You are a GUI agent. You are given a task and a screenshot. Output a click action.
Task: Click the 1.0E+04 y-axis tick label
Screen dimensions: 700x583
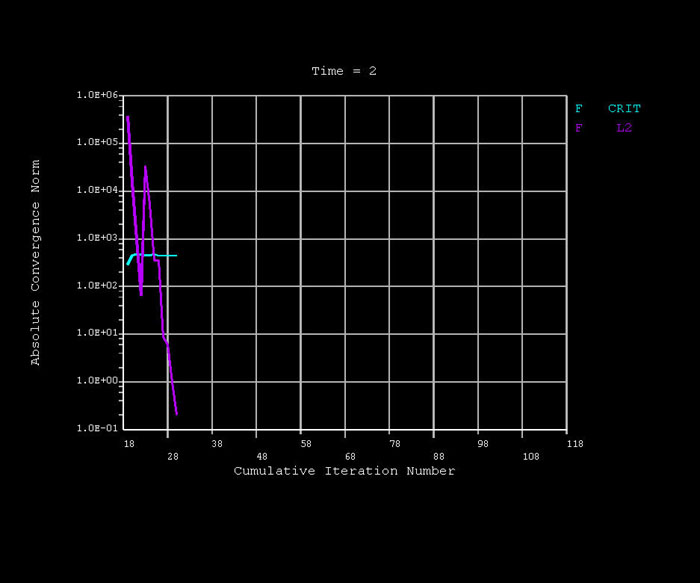coord(97,190)
